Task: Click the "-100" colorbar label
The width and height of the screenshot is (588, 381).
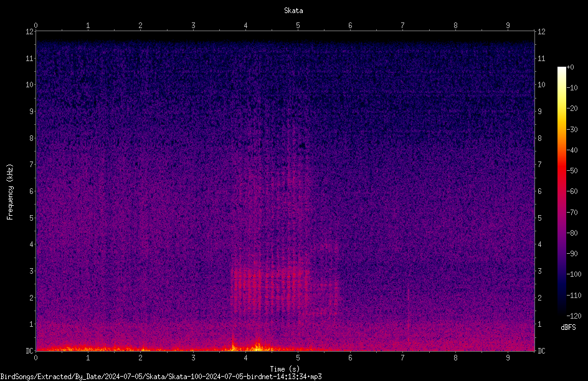Action: (574, 274)
